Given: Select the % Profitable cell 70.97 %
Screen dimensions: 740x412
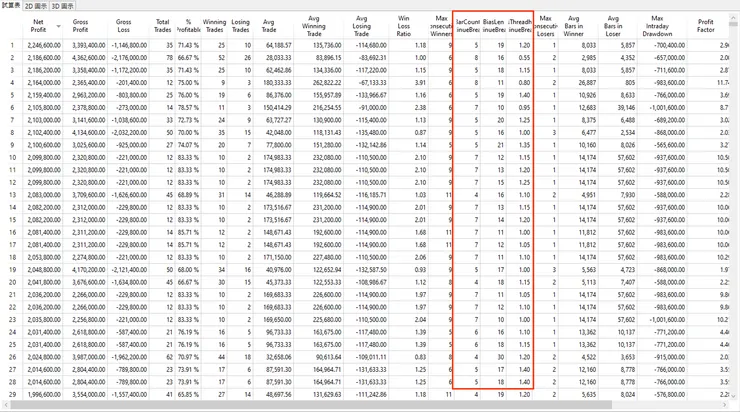Looking at the screenshot, I should (x=188, y=357).
